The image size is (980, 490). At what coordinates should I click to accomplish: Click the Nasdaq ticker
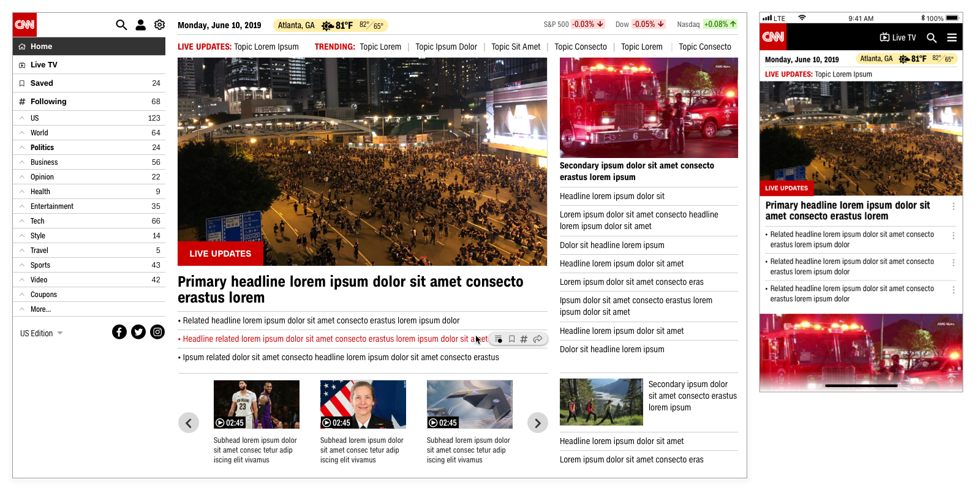[707, 24]
